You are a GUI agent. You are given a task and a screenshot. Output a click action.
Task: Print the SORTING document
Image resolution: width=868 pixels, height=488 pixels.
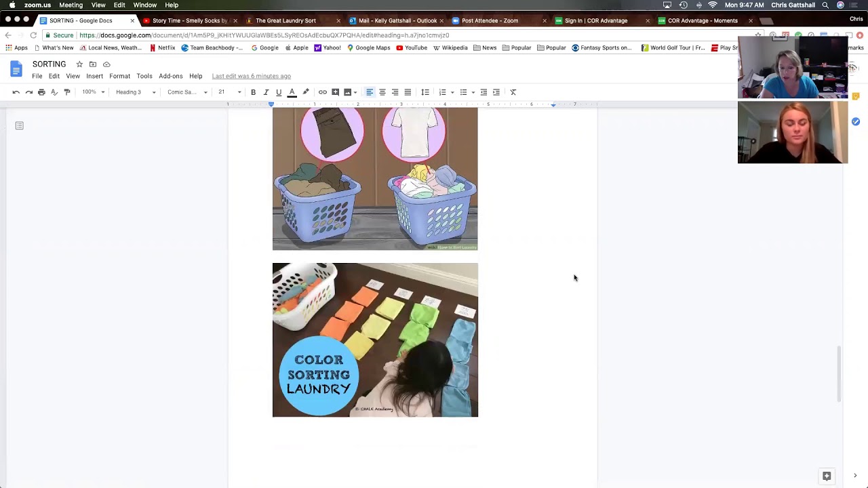click(x=41, y=92)
